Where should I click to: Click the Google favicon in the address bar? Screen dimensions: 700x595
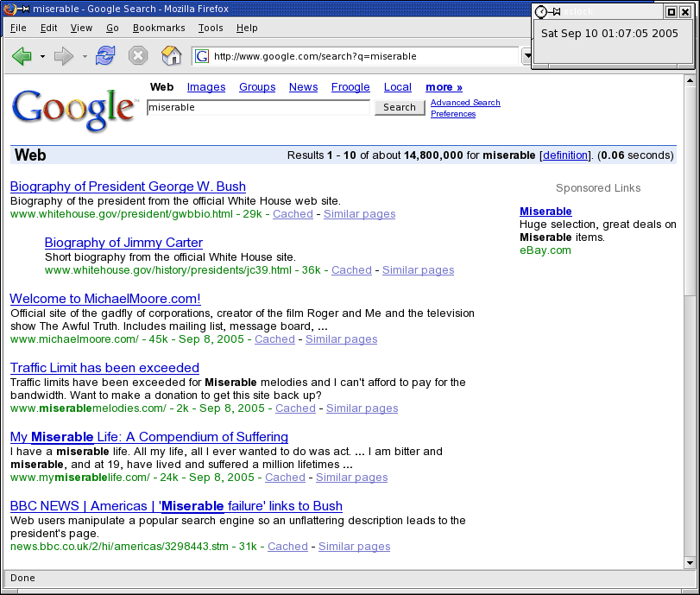[202, 56]
